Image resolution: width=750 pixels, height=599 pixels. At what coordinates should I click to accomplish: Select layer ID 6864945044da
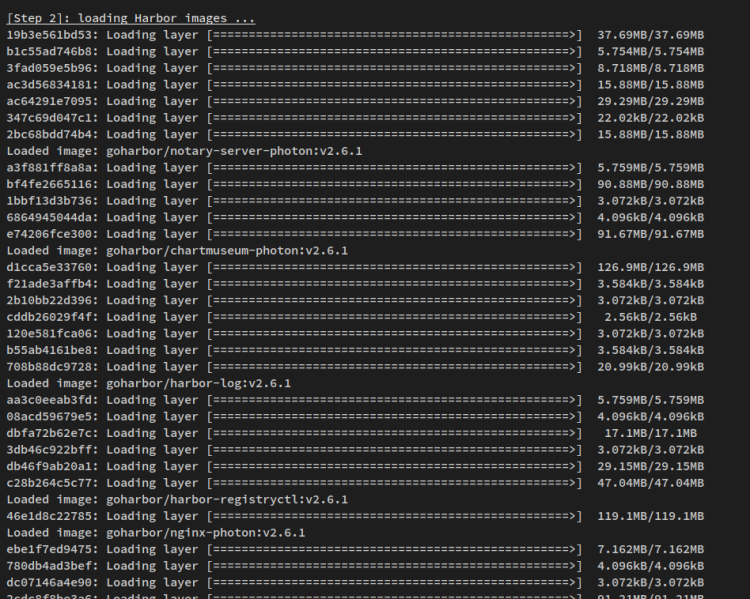(49, 217)
